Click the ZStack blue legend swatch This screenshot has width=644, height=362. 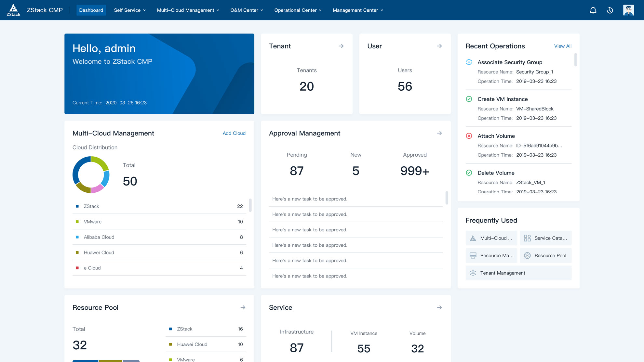[x=77, y=206]
